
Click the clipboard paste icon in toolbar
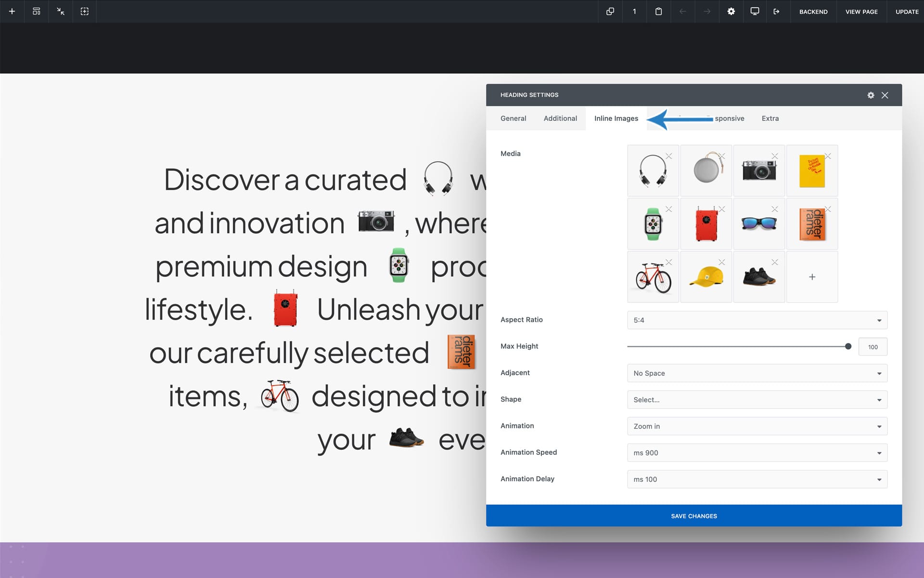(x=658, y=12)
